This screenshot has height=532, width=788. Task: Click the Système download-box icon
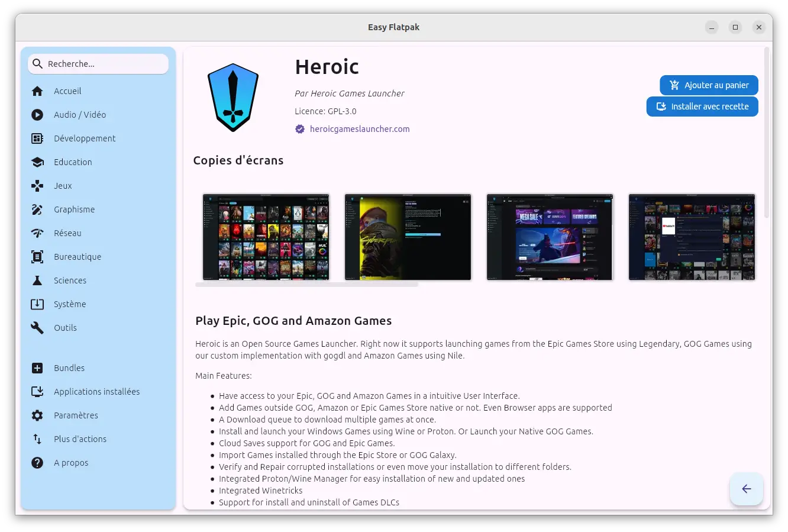click(x=37, y=304)
